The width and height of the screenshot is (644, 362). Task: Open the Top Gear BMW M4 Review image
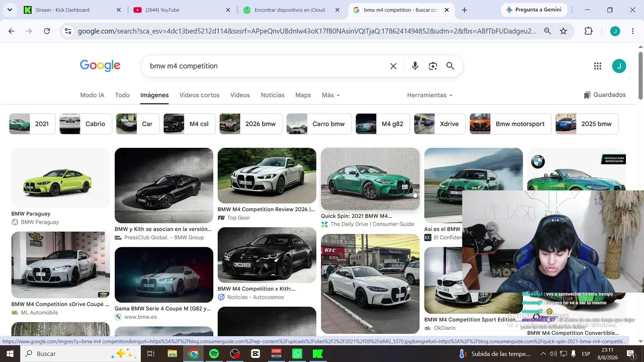(267, 175)
